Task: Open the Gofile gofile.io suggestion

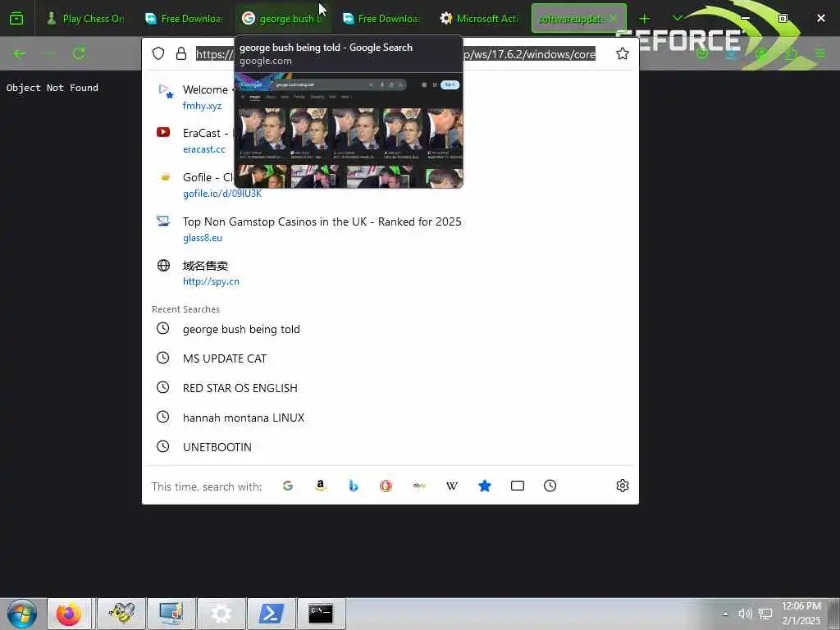Action: pyautogui.click(x=390, y=185)
